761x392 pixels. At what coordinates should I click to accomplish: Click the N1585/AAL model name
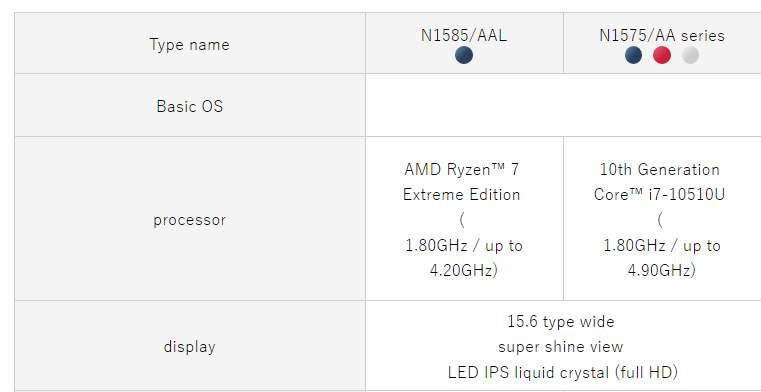(463, 36)
